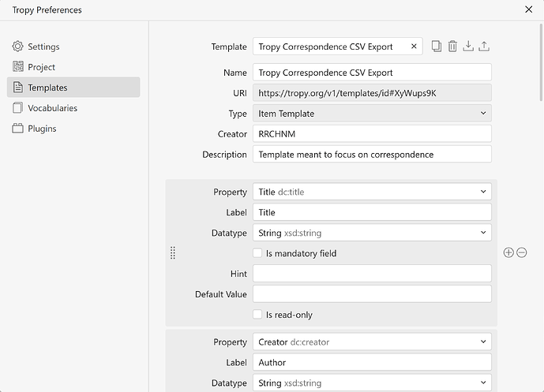
Task: Click the Vocabularies book icon
Action: click(x=17, y=108)
